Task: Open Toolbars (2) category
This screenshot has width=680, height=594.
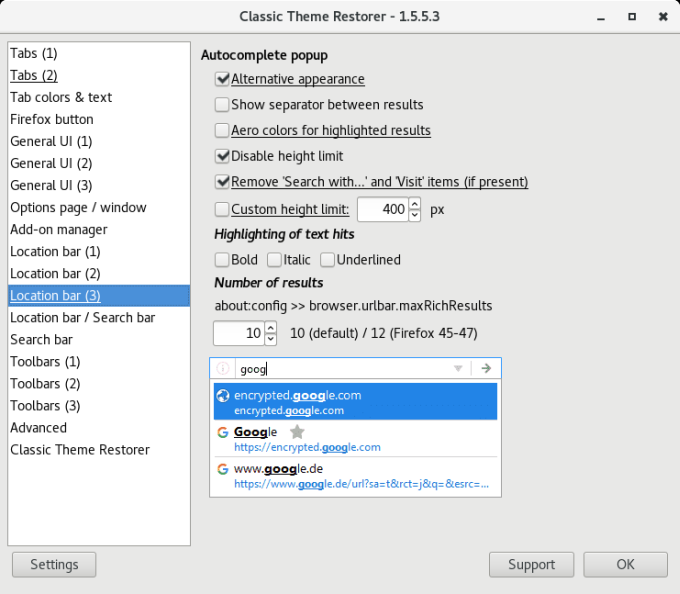Action: click(99, 384)
